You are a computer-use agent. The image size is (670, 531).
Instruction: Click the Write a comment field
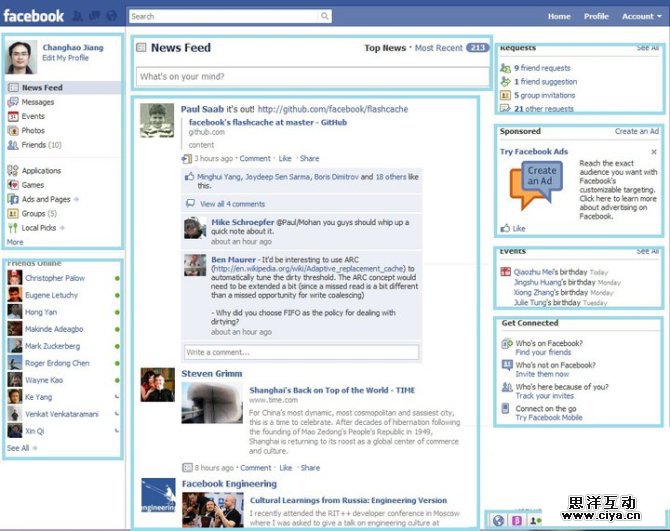pyautogui.click(x=301, y=352)
